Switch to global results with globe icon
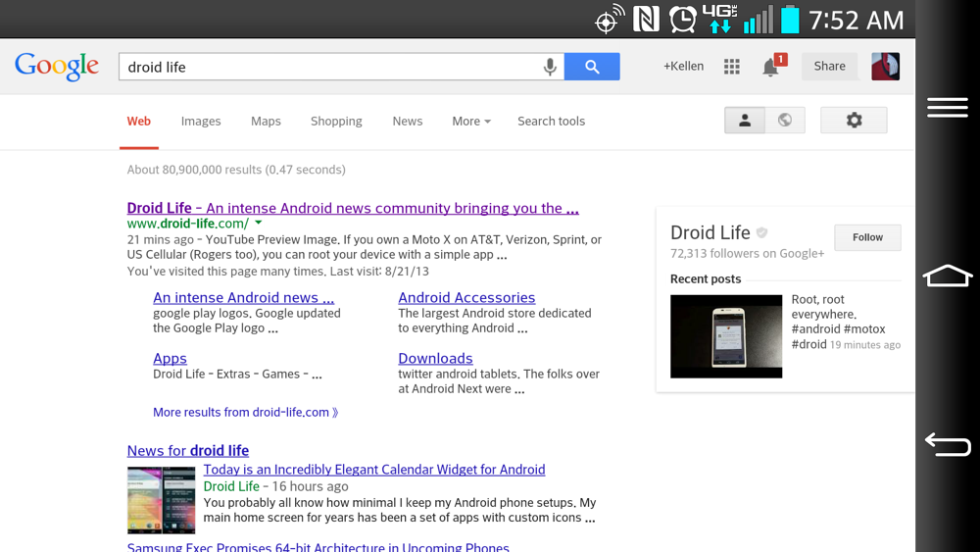 [785, 121]
